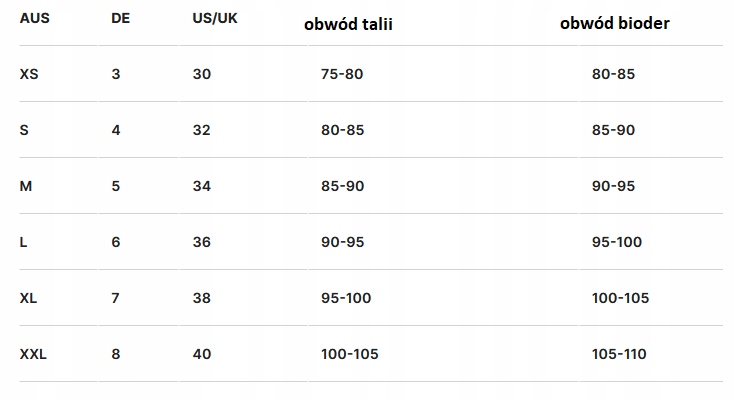The width and height of the screenshot is (735, 400).
Task: Click waist value 100-105 in XXL row
Action: 350,354
